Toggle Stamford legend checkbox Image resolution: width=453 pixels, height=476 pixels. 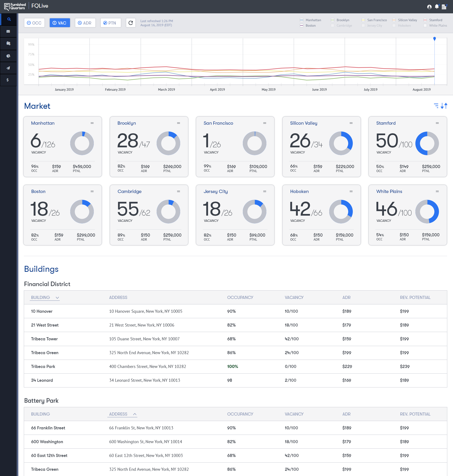[425, 20]
